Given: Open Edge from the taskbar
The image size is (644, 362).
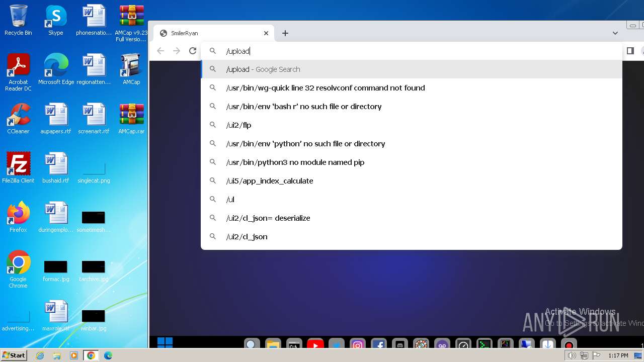Looking at the screenshot, I should click(x=108, y=355).
